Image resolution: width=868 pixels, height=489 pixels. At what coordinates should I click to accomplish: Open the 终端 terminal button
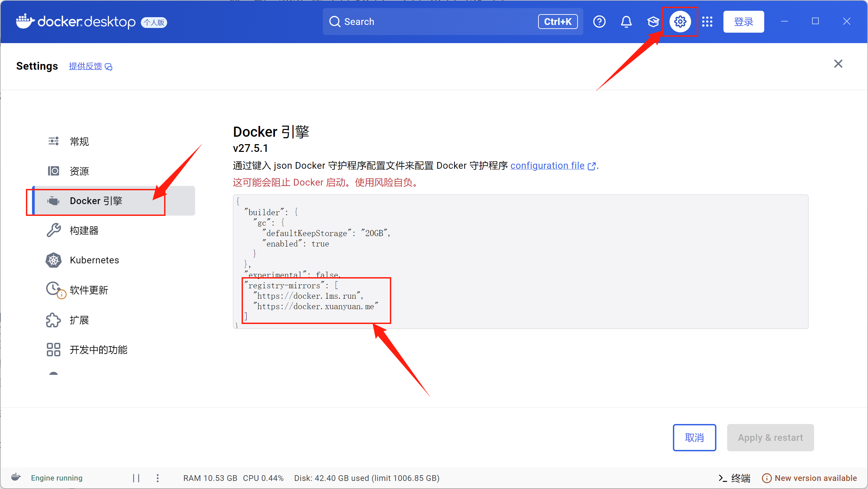(x=735, y=478)
